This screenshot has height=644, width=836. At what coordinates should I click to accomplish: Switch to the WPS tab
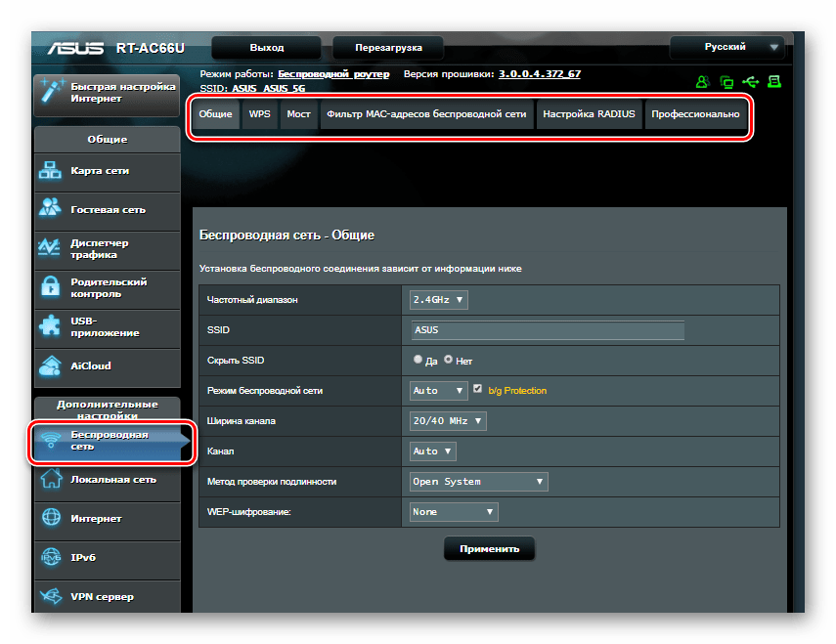[259, 114]
